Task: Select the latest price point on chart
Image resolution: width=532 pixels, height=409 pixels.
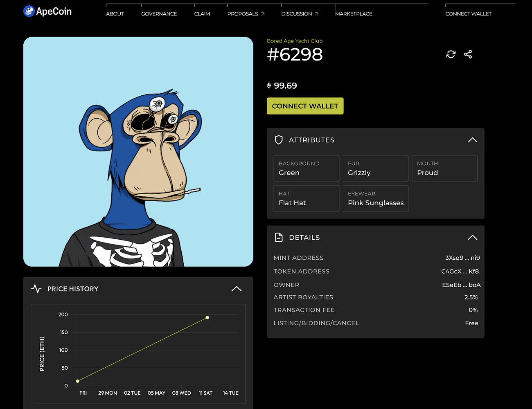Action: click(x=207, y=317)
